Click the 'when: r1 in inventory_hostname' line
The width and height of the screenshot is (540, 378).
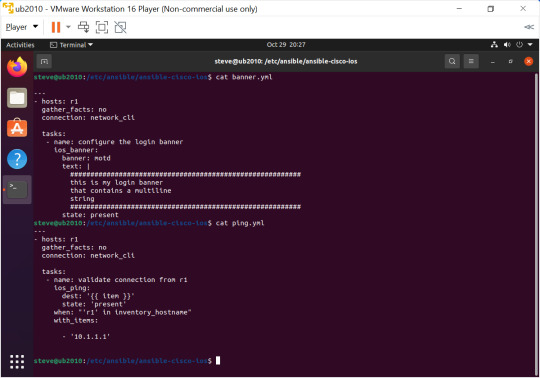click(x=123, y=312)
